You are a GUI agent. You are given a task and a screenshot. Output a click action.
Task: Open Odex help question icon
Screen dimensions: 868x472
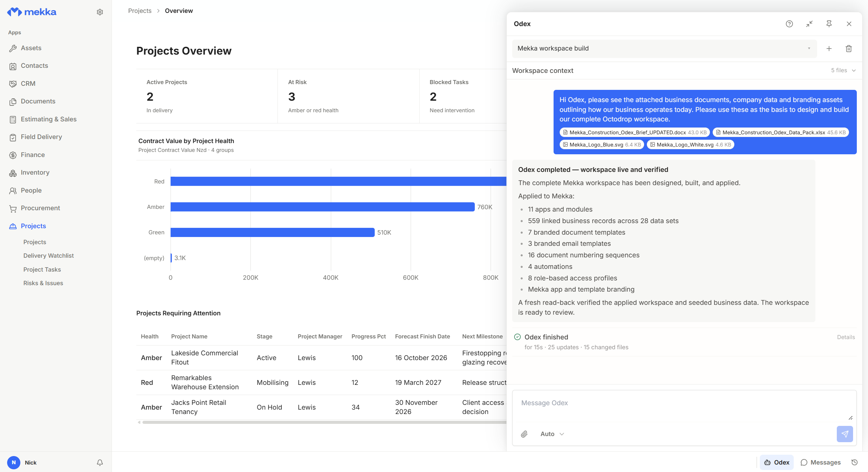789,24
